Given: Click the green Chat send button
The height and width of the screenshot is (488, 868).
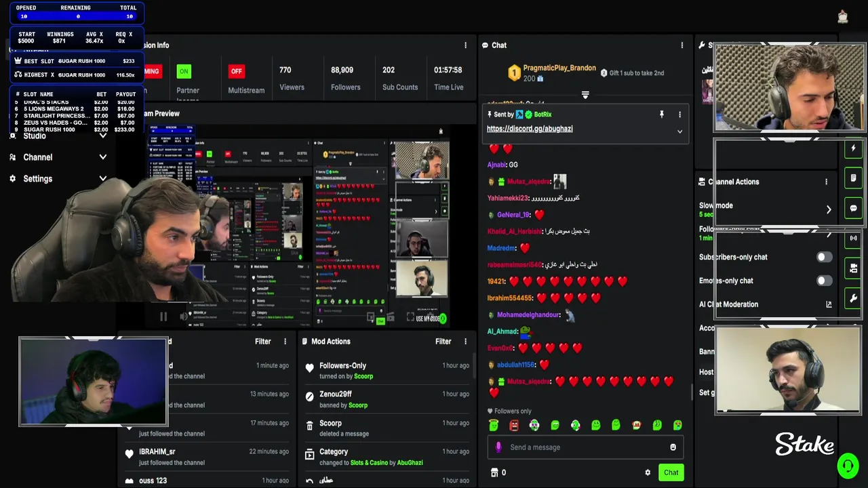Looking at the screenshot, I should coord(671,472).
